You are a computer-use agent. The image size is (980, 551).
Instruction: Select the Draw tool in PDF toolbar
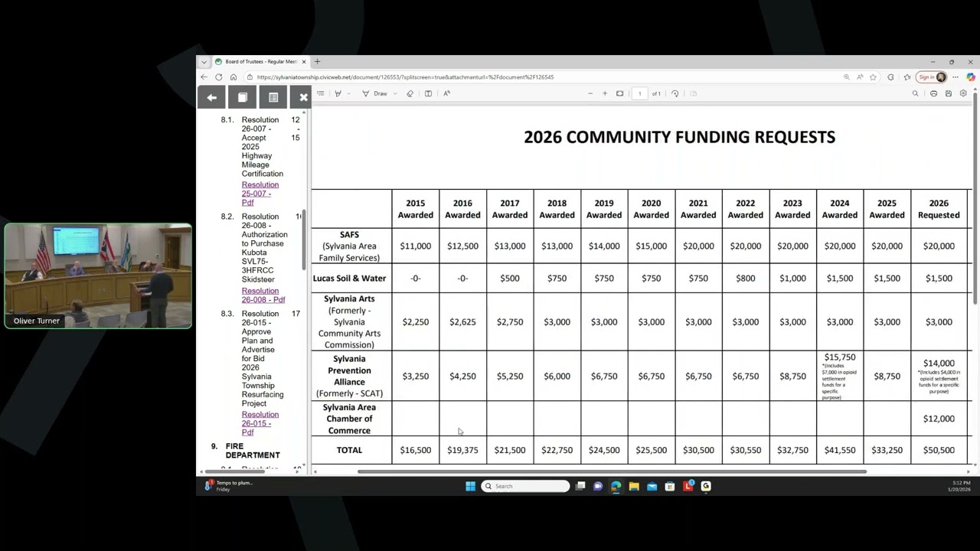pyautogui.click(x=374, y=93)
